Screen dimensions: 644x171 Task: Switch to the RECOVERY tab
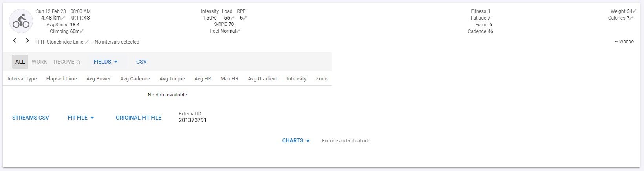pos(67,62)
